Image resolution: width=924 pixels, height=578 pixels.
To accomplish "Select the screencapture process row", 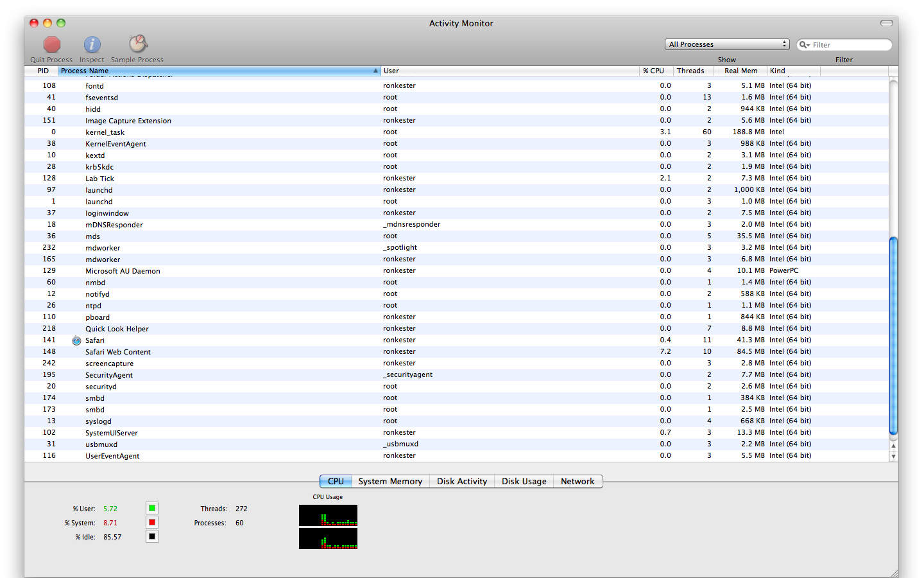I will pyautogui.click(x=456, y=363).
